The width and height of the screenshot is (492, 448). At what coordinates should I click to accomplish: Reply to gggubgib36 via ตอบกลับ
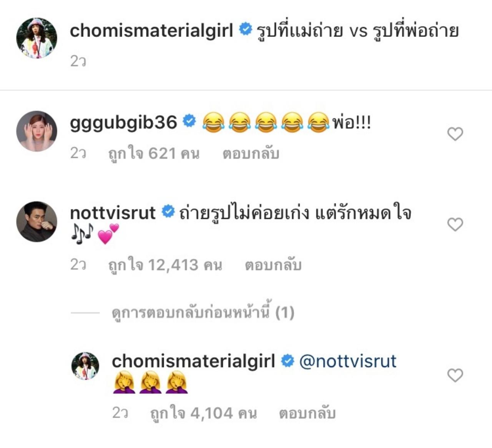coord(251,154)
